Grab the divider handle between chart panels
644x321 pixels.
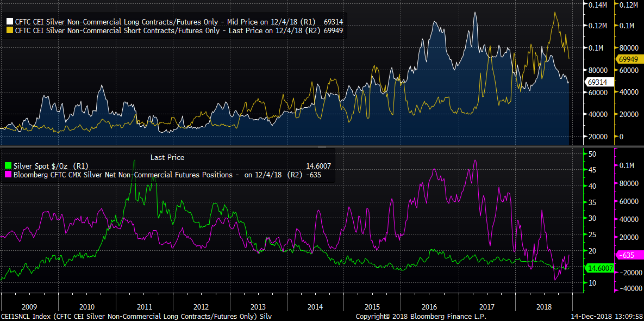[x=322, y=146]
